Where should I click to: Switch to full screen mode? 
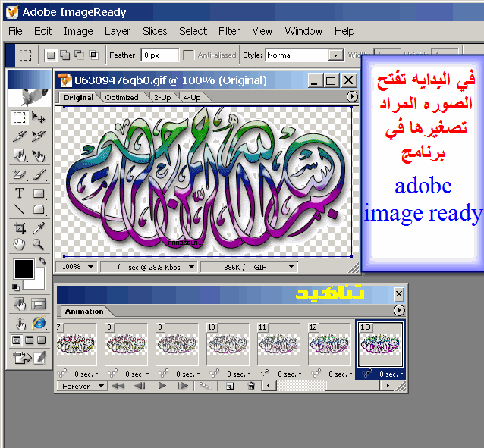coord(42,340)
